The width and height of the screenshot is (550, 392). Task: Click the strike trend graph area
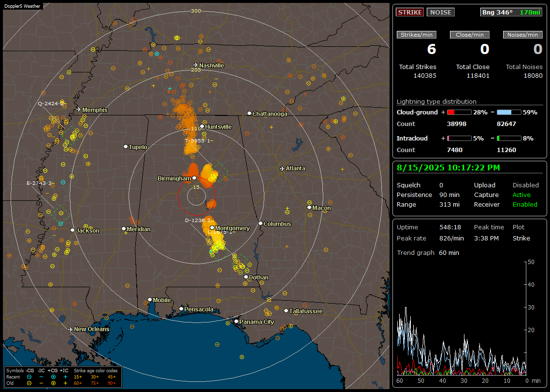[x=462, y=319]
